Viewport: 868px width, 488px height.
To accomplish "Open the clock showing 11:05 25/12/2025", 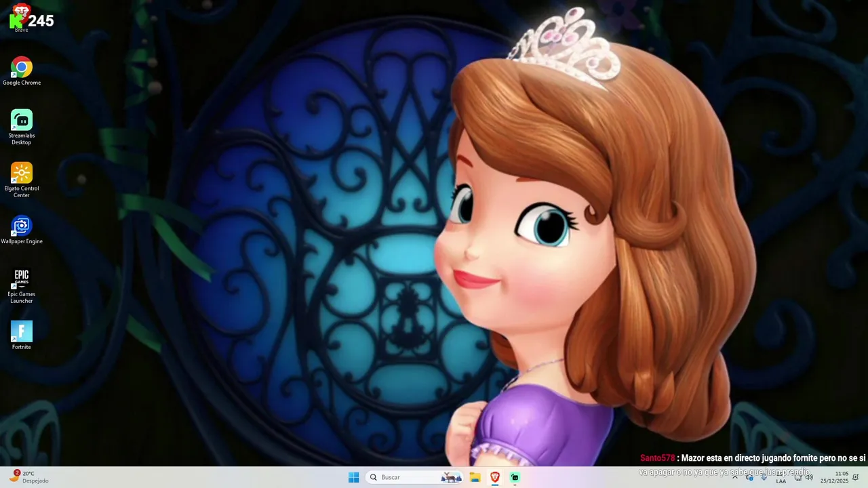I will pyautogui.click(x=834, y=477).
